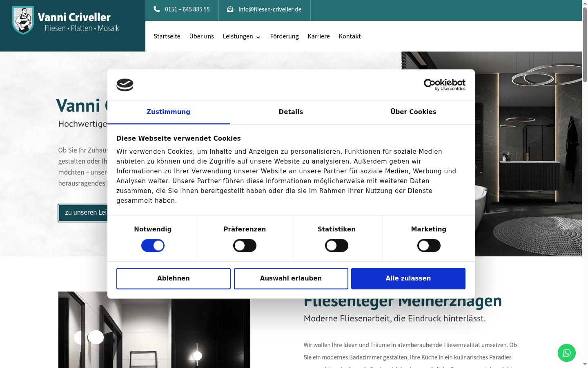Click the info@fliesen-criveller.de email link

[270, 9]
